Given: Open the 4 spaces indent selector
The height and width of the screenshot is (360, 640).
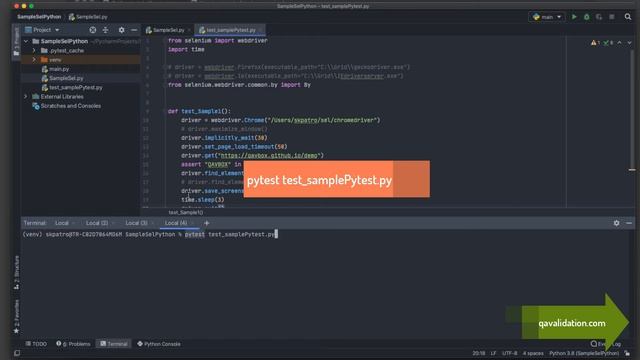Looking at the screenshot, I should [x=533, y=353].
